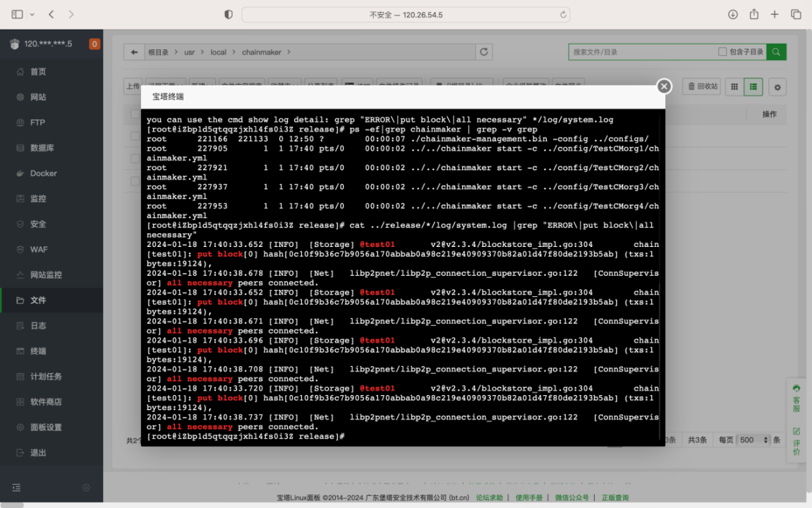Show Safari tab overview

[x=796, y=15]
